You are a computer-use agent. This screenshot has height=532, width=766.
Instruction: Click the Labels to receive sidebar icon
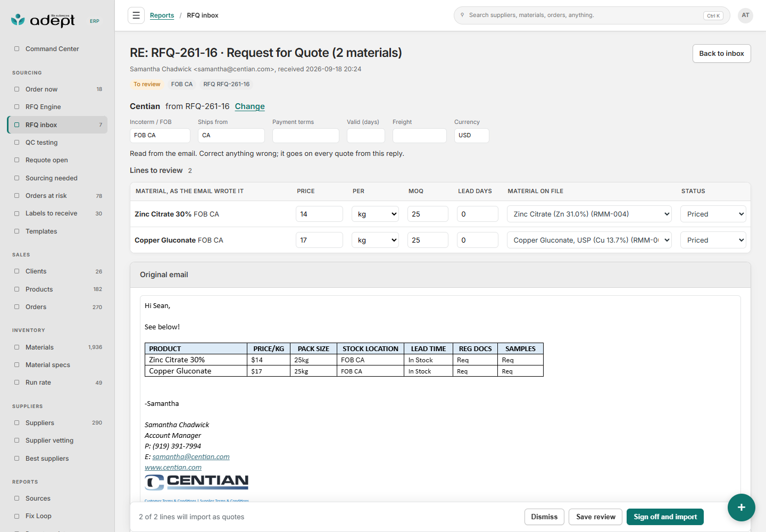click(x=16, y=213)
